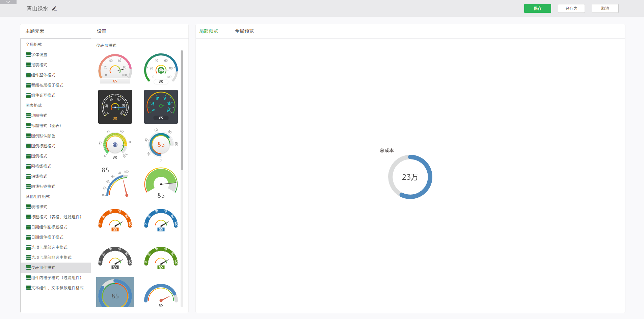Click the 总成本 ring gauge preview
Screen dimensions: 644x319
[410, 177]
